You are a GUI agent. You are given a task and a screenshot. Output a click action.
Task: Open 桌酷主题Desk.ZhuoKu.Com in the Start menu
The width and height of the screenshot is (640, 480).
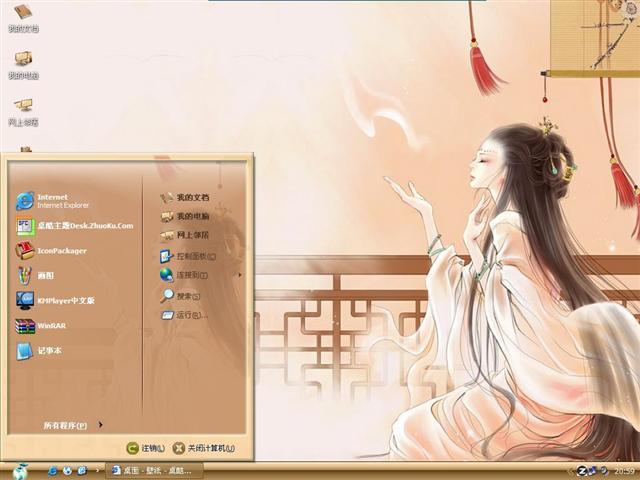click(x=75, y=226)
